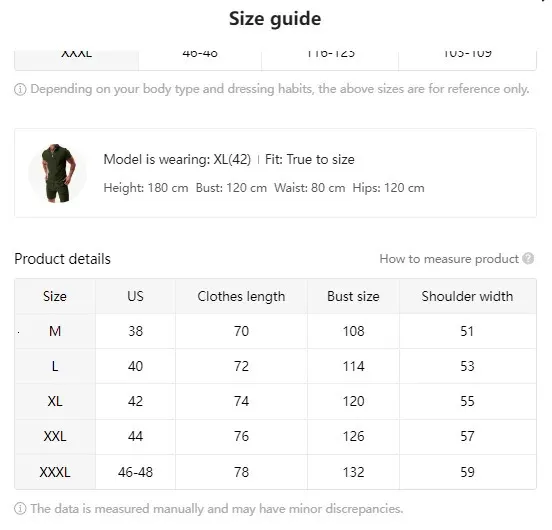
Task: Click the Fit: True to size label
Action: 310,159
